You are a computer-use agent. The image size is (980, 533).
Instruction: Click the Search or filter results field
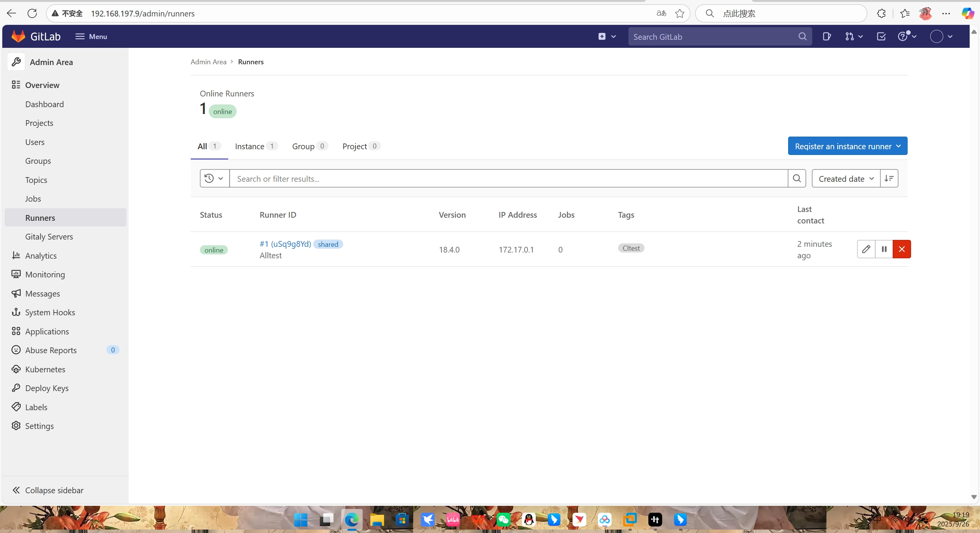coord(508,178)
